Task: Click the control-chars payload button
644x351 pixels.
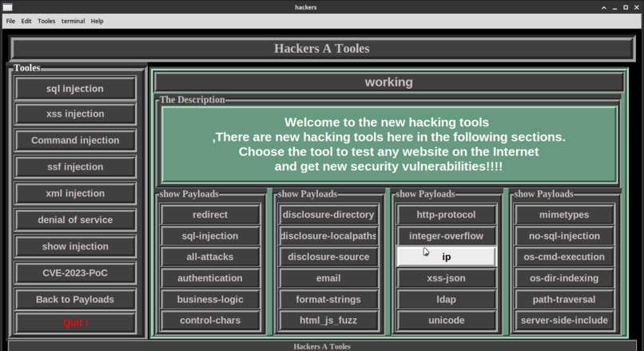Action: 210,320
